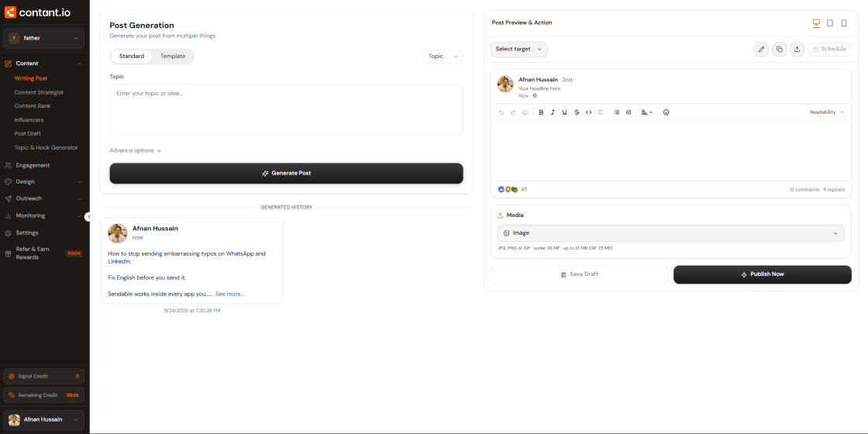This screenshot has height=434, width=868.
Task: Open the Select target dropdown
Action: pos(518,50)
